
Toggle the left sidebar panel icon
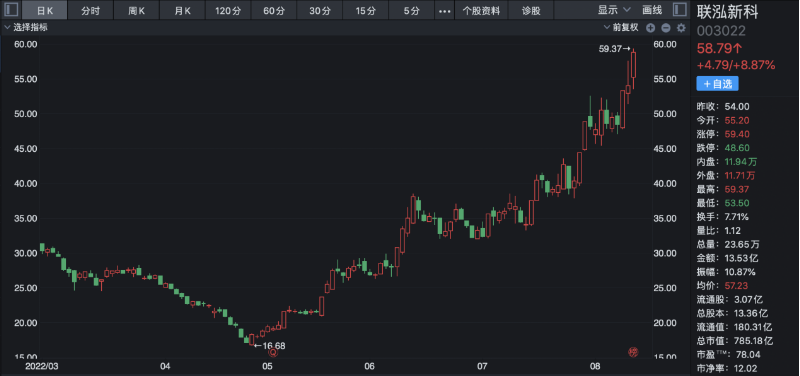pos(11,10)
